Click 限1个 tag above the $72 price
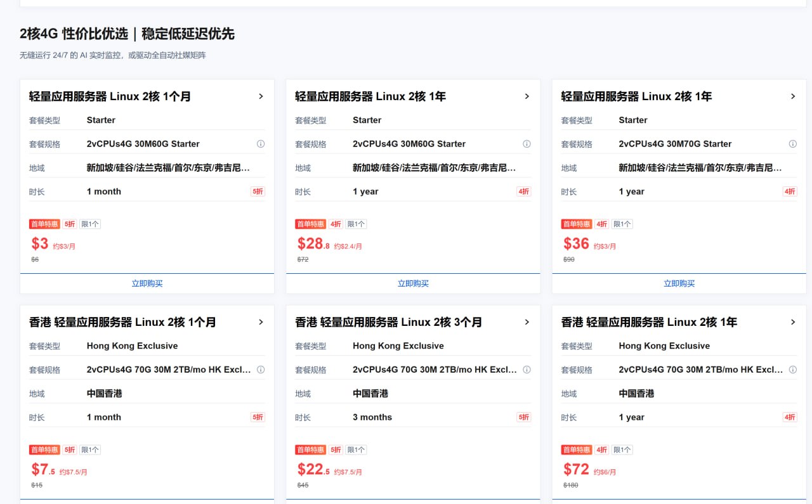The image size is (812, 504). pyautogui.click(x=622, y=449)
